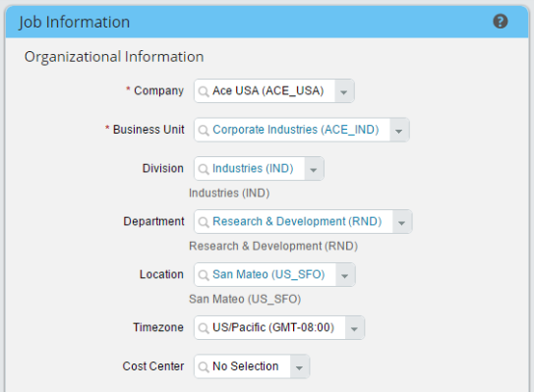Click the No Selection cost center value
The height and width of the screenshot is (392, 534).
[246, 366]
